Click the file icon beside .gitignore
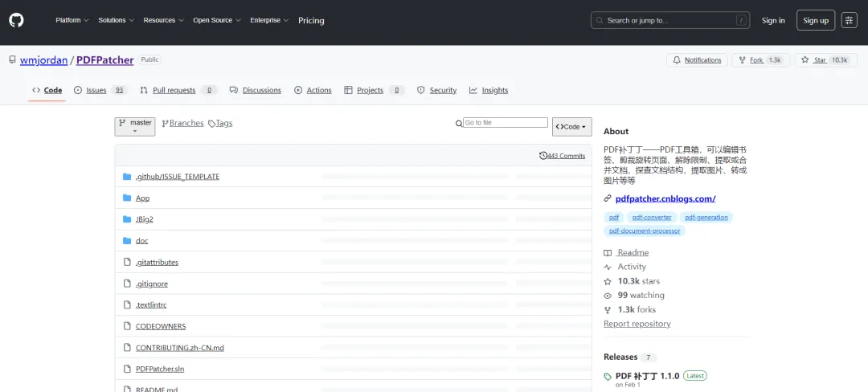Screen dimensions: 868x392 (127, 284)
